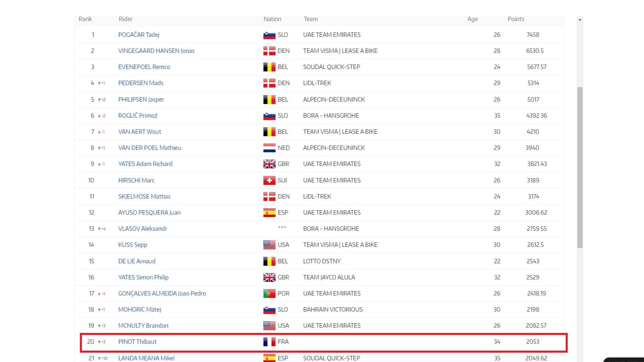Click TEAM JAYCO ALULA team name
This screenshot has width=644, height=362.
click(329, 277)
